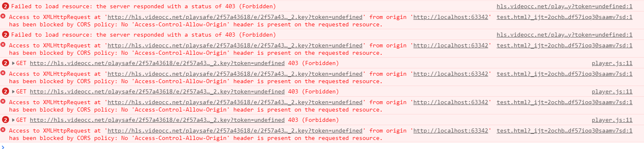Click the repeat-count badge on second Failed to load error
This screenshot has height=149, width=644.
[x=5, y=35]
